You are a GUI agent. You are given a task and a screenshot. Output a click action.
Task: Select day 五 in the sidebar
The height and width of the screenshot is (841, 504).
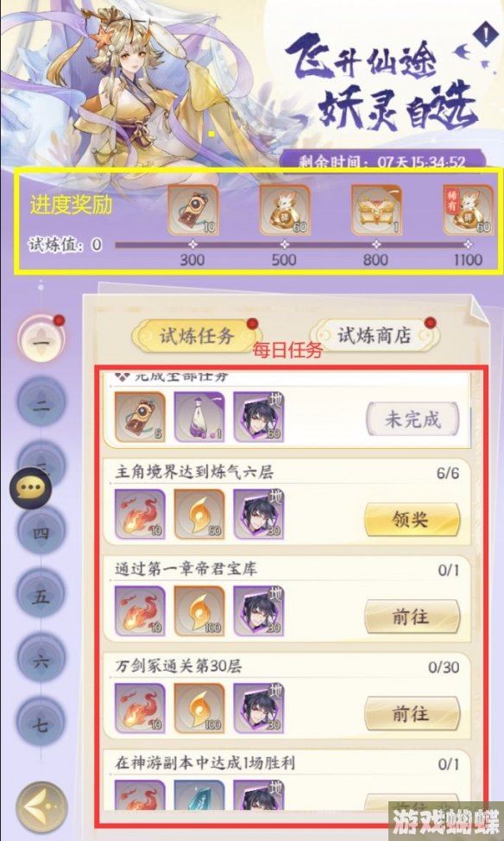tap(41, 597)
